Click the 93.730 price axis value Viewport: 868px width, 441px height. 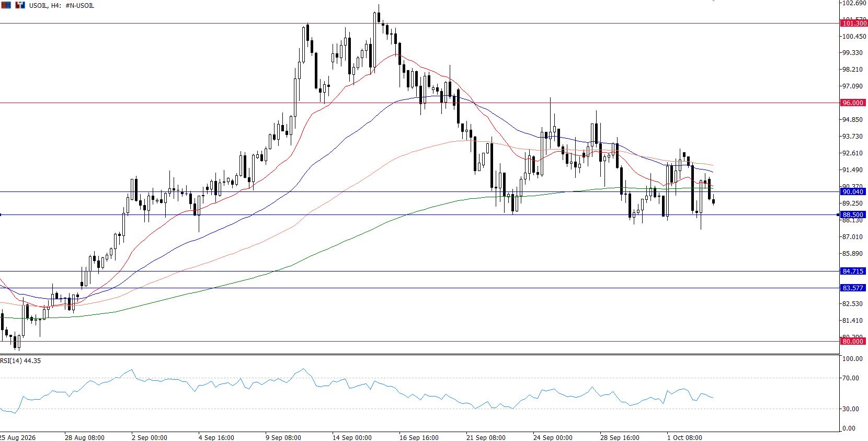point(853,137)
